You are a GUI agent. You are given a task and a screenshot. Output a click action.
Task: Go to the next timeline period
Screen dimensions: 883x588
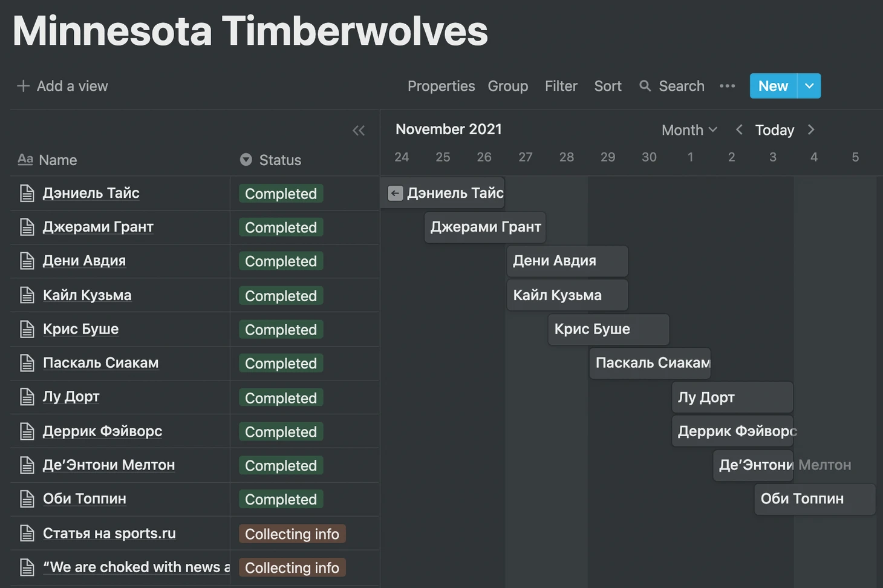[811, 129]
